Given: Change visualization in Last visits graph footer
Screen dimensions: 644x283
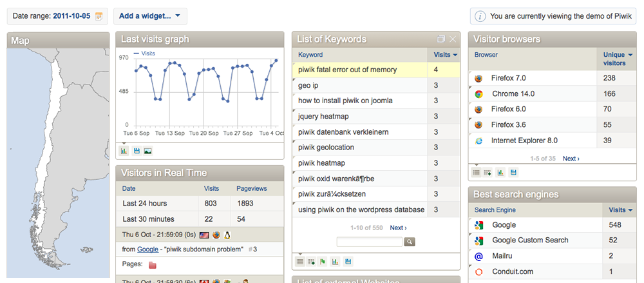Looking at the screenshot, I should click(124, 151).
